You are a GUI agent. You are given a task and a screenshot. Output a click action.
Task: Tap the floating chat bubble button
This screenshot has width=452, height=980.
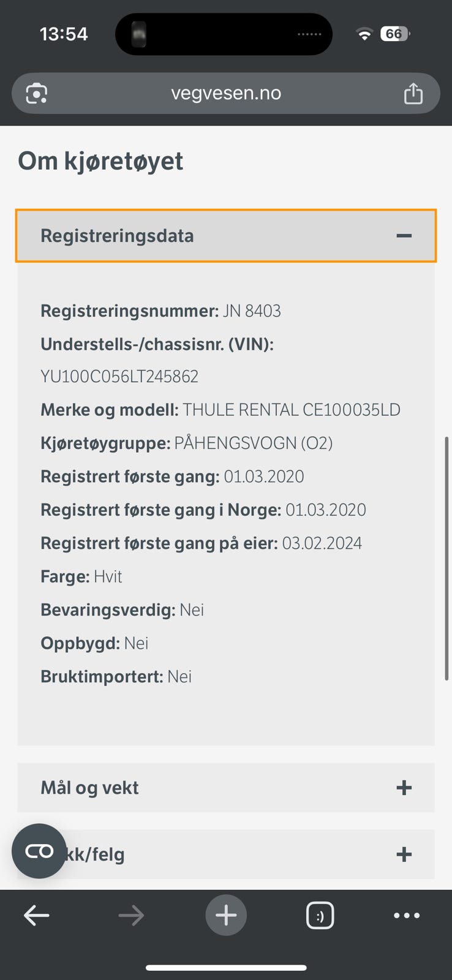point(39,851)
